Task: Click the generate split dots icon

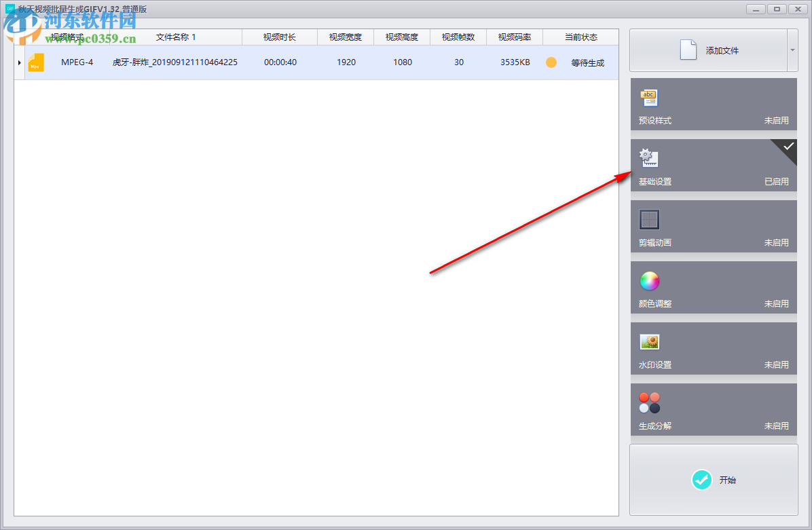Action: 649,402
